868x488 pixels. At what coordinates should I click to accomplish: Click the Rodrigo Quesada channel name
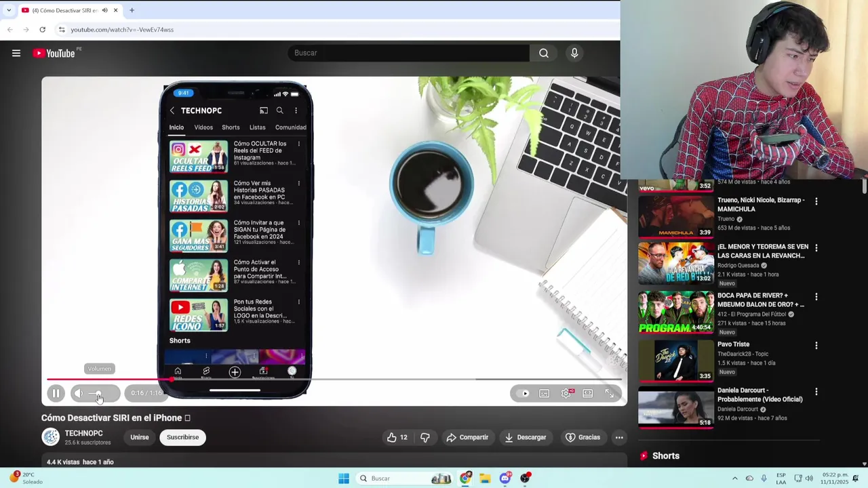click(x=740, y=266)
